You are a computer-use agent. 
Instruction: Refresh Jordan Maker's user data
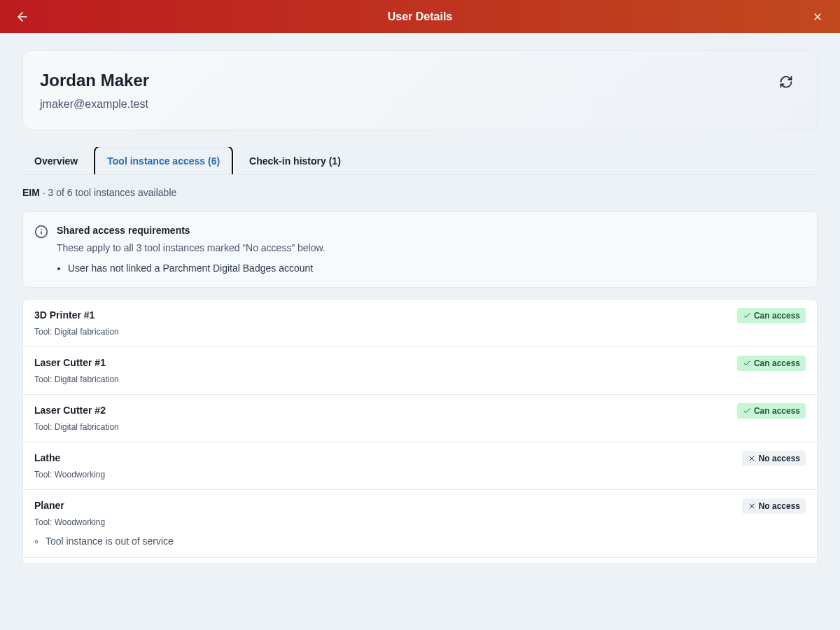point(786,82)
